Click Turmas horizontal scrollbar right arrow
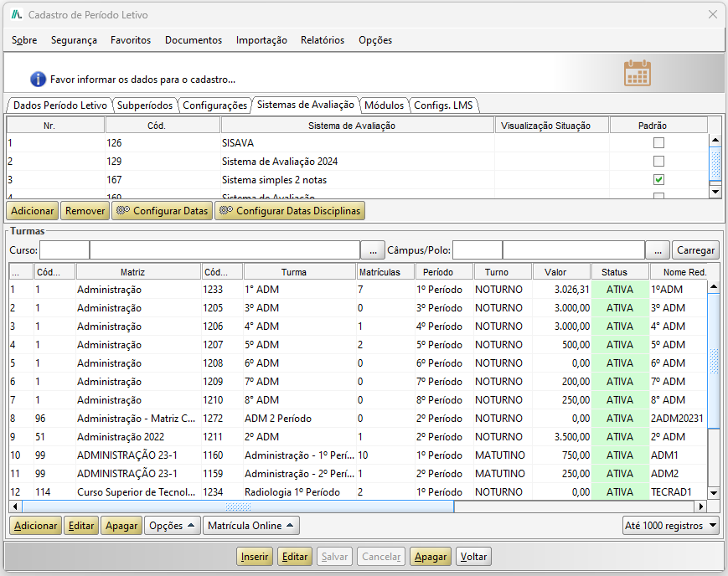Viewport: 728px width, 576px height. [700, 507]
